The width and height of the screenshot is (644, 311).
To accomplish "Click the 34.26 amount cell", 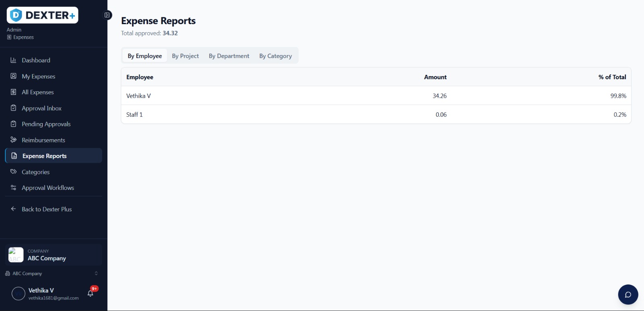I will pyautogui.click(x=440, y=96).
